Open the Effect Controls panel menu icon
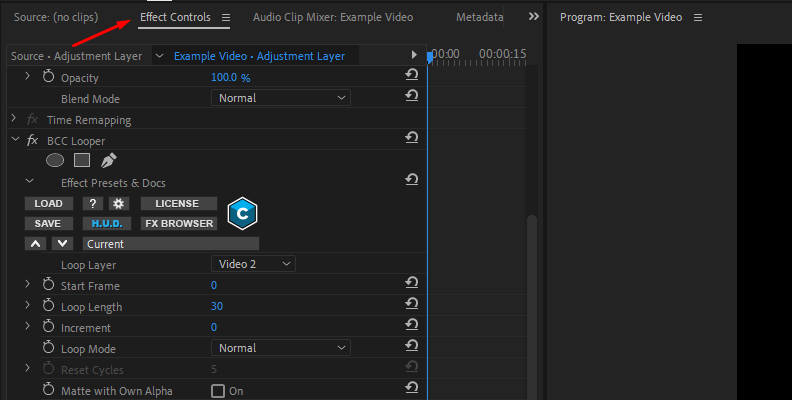 pyautogui.click(x=226, y=18)
